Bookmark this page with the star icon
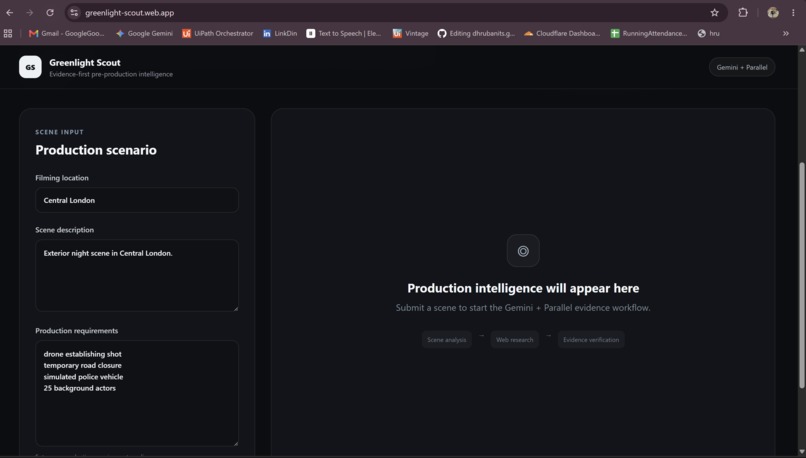The height and width of the screenshot is (458, 806). point(715,13)
